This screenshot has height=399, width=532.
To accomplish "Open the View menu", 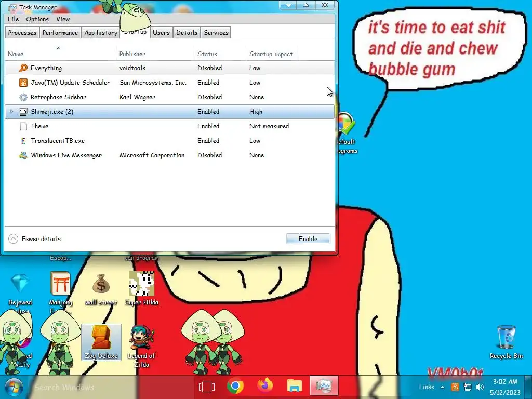I will 63,19.
